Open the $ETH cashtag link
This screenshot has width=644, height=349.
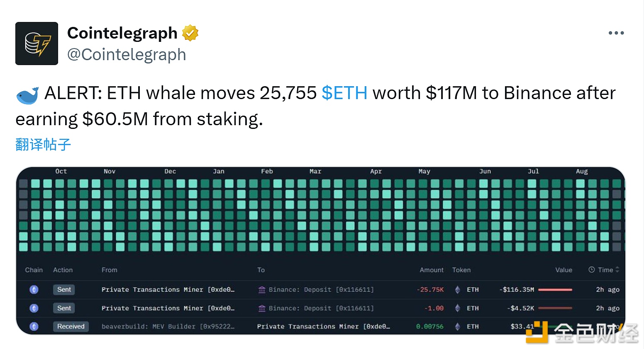tap(344, 93)
